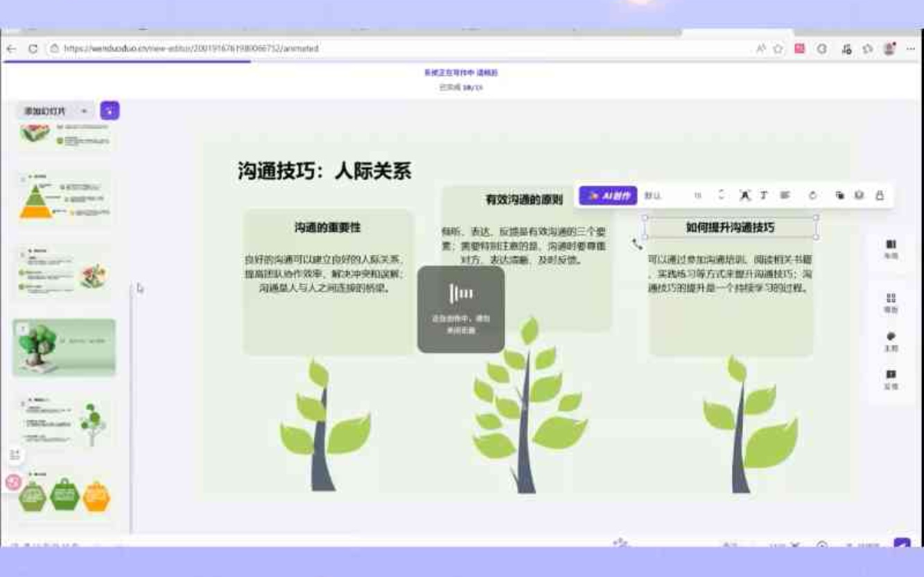Click the 添加幻灯片 button
Screen dimensions: 924x577
click(46, 111)
